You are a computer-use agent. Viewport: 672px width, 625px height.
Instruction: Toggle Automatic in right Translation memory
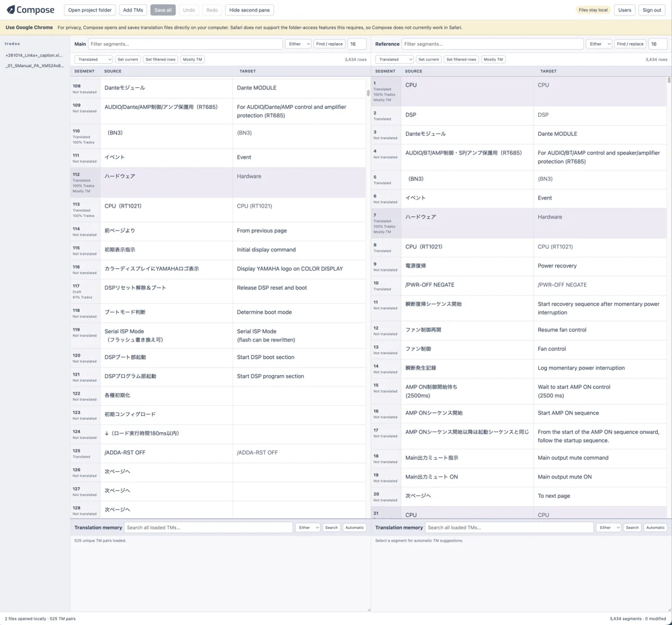655,528
